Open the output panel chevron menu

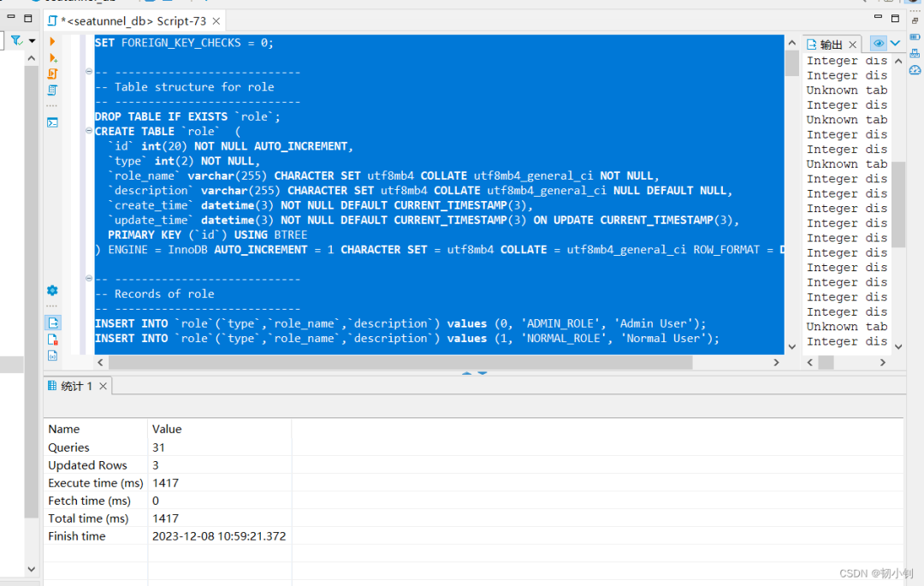click(x=895, y=43)
